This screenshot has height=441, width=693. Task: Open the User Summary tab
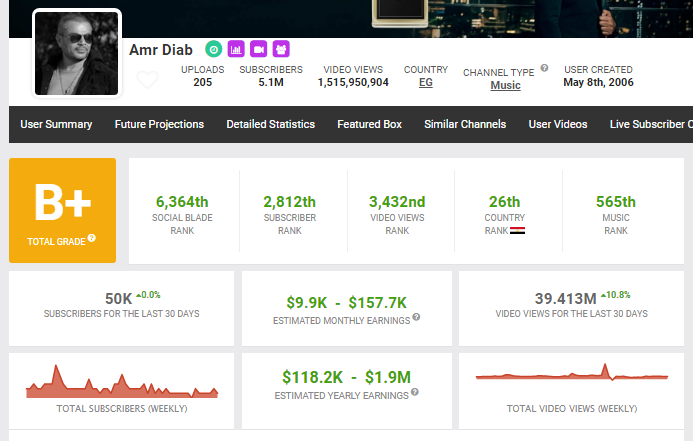(x=56, y=125)
